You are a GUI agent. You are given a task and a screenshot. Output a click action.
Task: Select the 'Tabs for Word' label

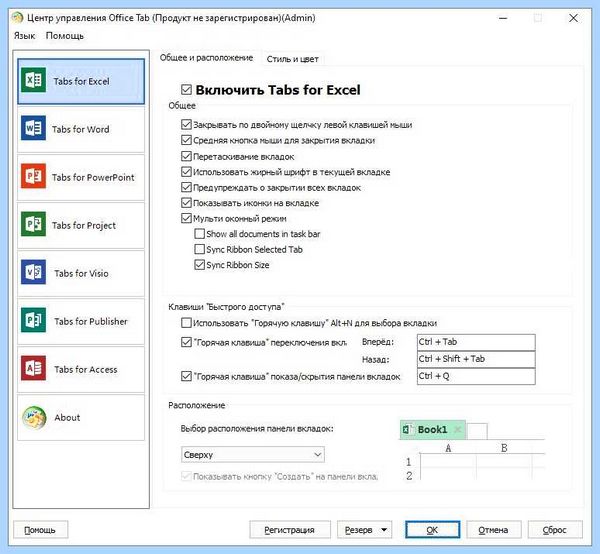click(81, 129)
